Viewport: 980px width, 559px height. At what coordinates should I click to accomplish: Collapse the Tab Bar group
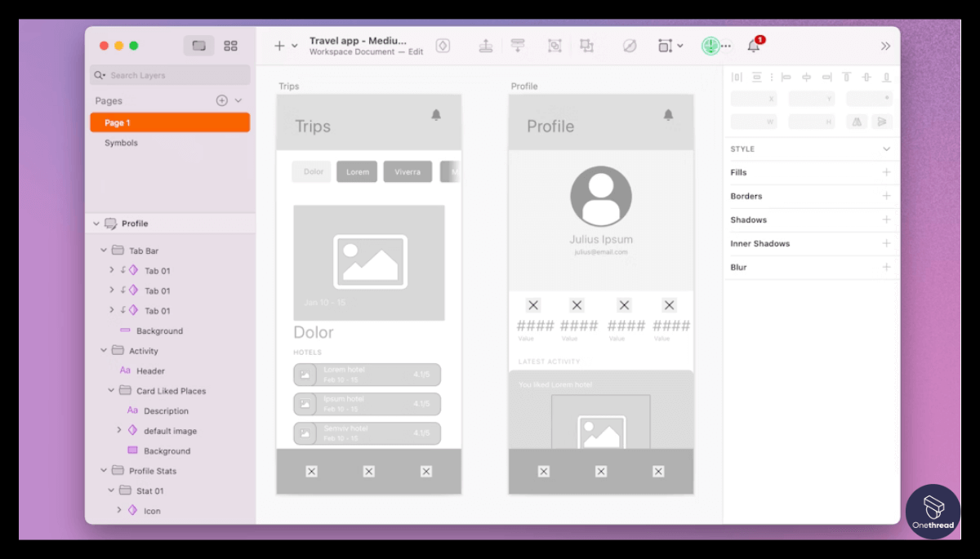[x=104, y=250]
